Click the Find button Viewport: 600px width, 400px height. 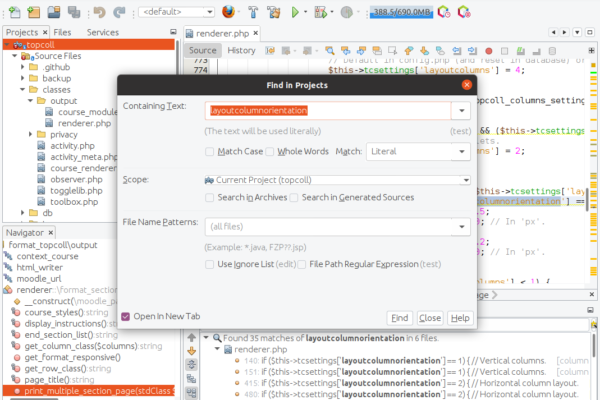[399, 318]
